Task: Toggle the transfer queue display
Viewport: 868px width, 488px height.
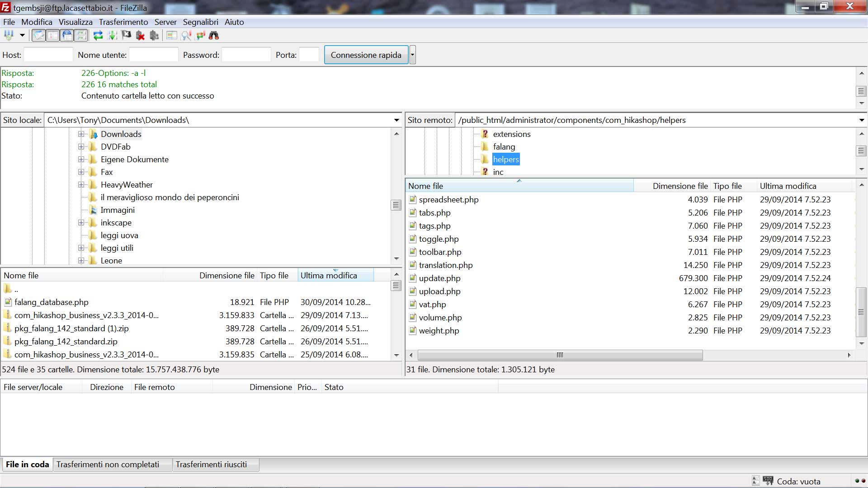Action: [x=81, y=35]
